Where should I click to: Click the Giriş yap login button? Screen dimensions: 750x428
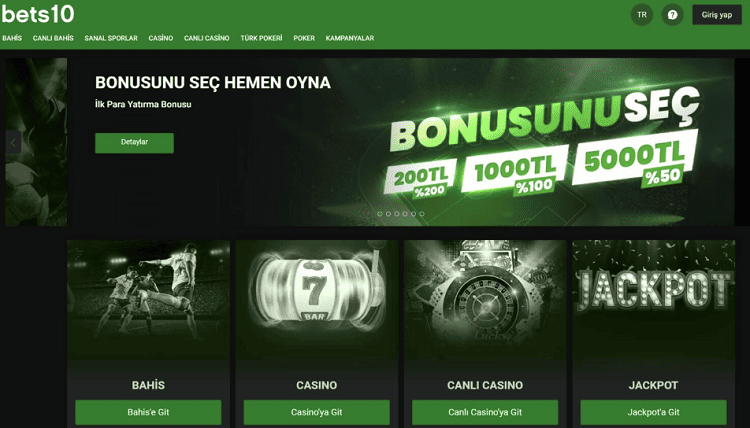point(717,15)
